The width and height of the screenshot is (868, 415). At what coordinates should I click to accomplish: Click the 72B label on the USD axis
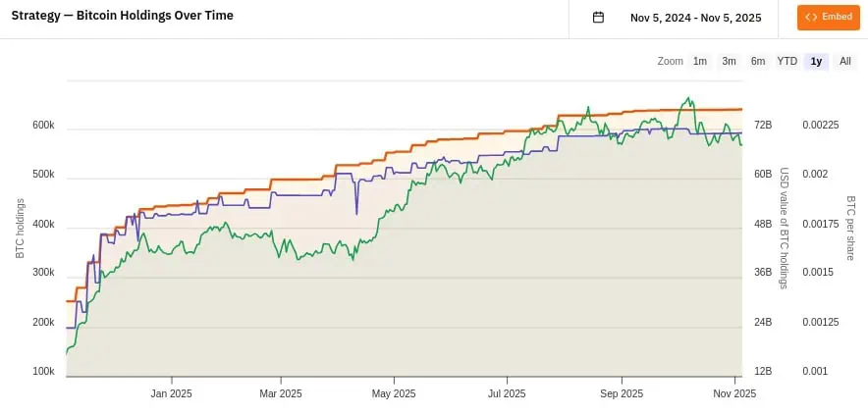pyautogui.click(x=763, y=126)
